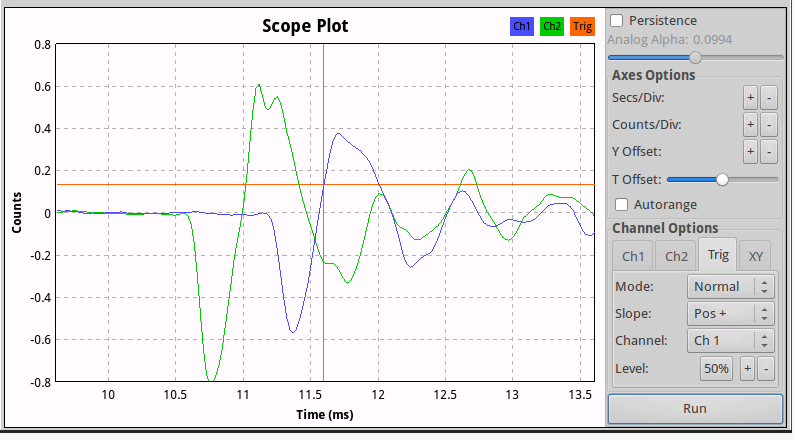Decrease Secs/Div with minus button
This screenshot has height=440, width=794.
[768, 98]
